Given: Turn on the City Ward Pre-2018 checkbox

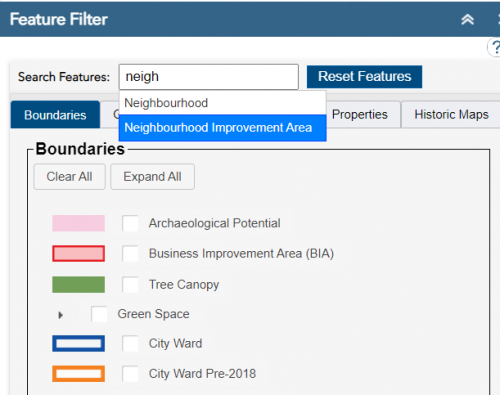Looking at the screenshot, I should click(x=130, y=374).
